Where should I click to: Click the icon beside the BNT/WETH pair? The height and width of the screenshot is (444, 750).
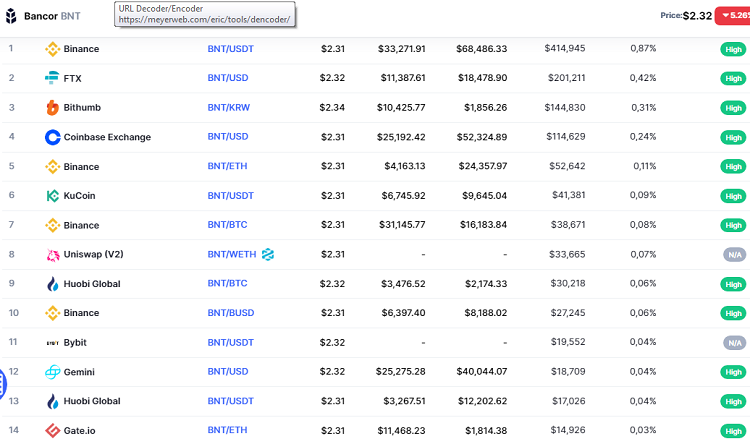pyautogui.click(x=267, y=255)
